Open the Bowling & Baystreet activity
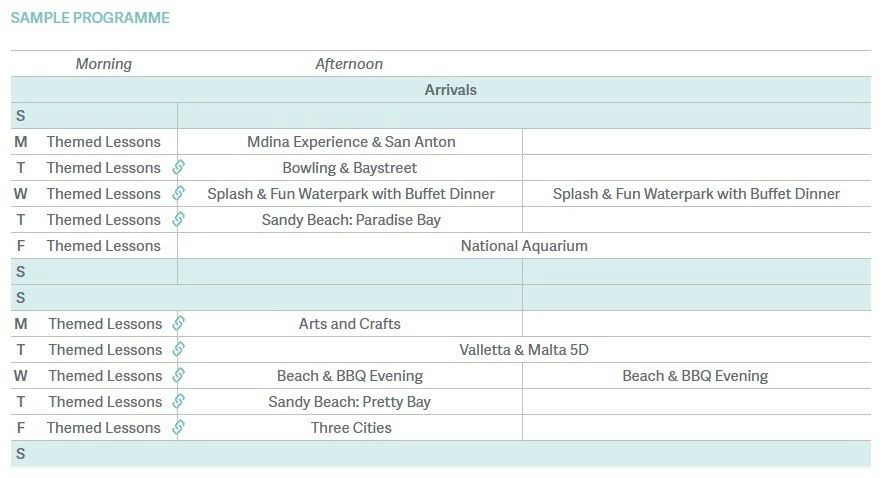883x478 pixels. point(350,168)
